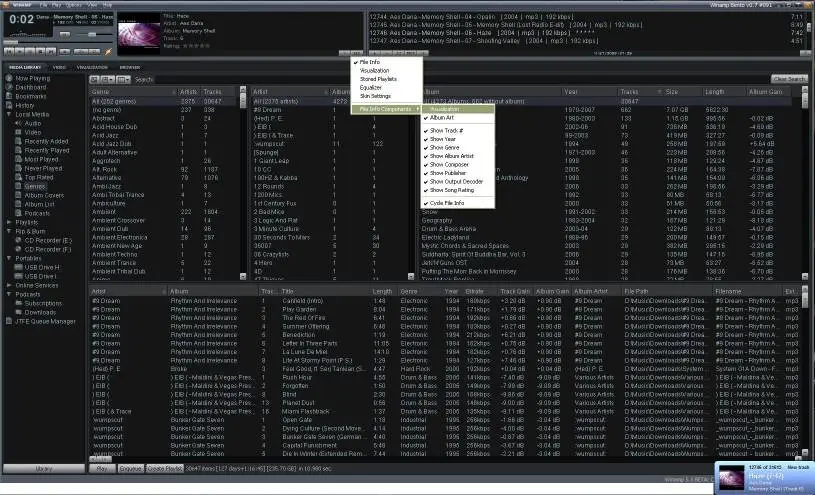815x495 pixels.
Task: Collapse the Rip & Burn tree node
Action: pyautogui.click(x=9, y=231)
